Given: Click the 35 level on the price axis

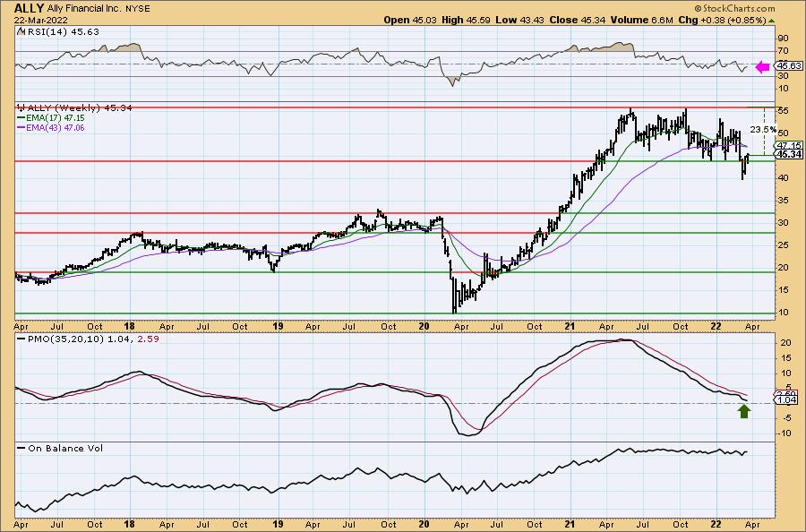Looking at the screenshot, I should (x=783, y=201).
